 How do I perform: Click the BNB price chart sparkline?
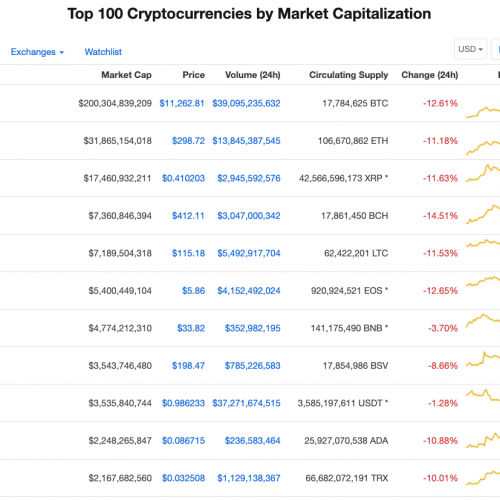(483, 320)
